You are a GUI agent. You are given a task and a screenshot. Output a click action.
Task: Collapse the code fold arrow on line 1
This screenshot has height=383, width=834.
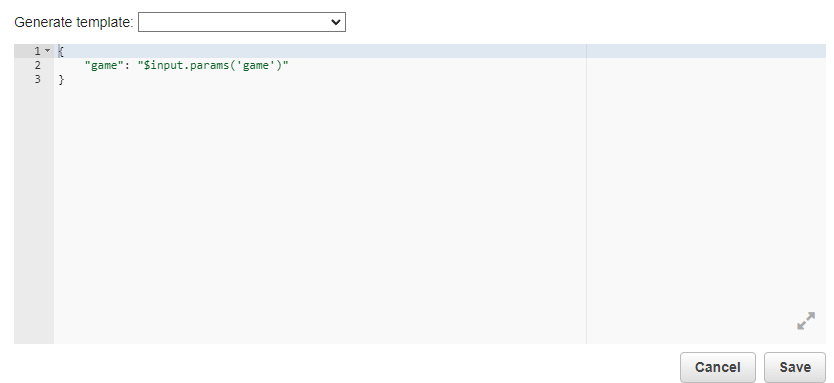point(47,51)
